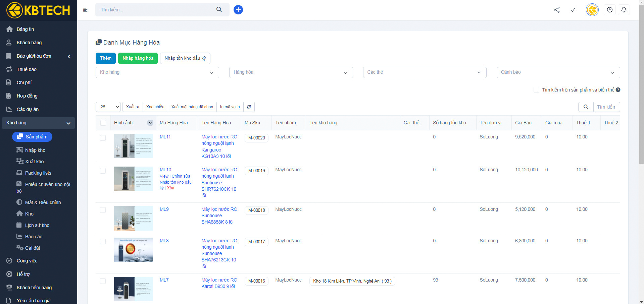The width and height of the screenshot is (644, 304).
Task: Open Nhập kho in the sidebar
Action: (35, 150)
